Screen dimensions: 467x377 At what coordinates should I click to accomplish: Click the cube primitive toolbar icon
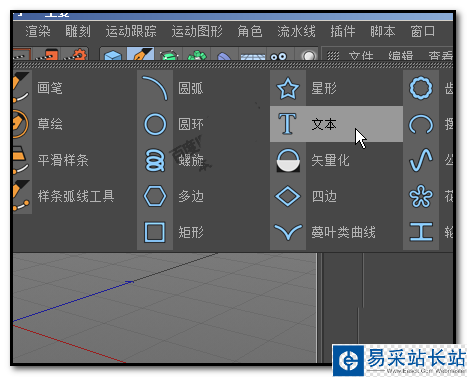coord(113,55)
